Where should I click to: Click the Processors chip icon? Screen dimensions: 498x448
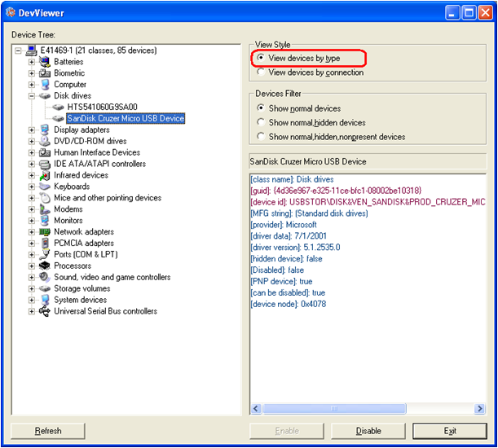(x=45, y=266)
